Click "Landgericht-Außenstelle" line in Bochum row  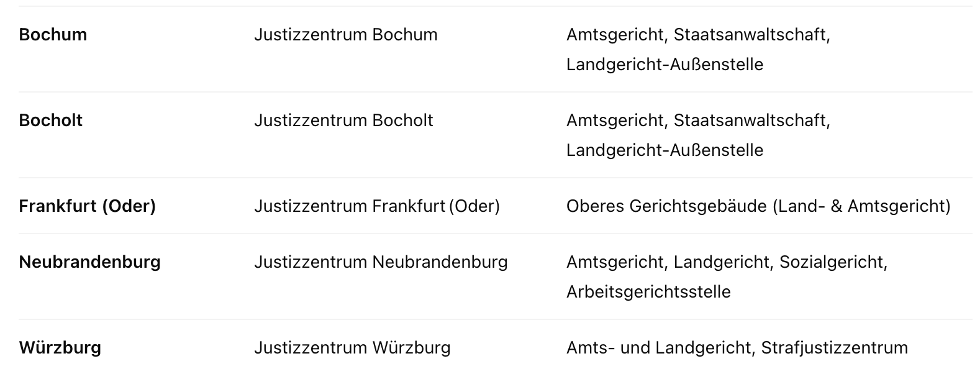pos(665,65)
